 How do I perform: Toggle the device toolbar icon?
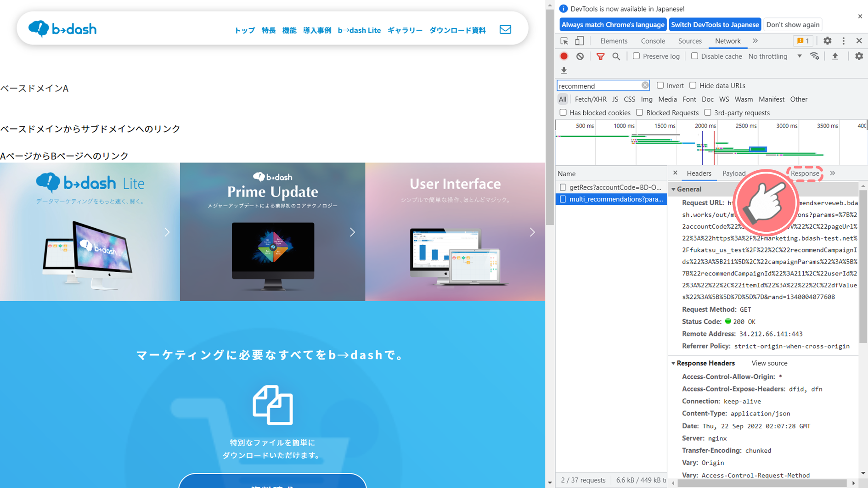pyautogui.click(x=580, y=41)
